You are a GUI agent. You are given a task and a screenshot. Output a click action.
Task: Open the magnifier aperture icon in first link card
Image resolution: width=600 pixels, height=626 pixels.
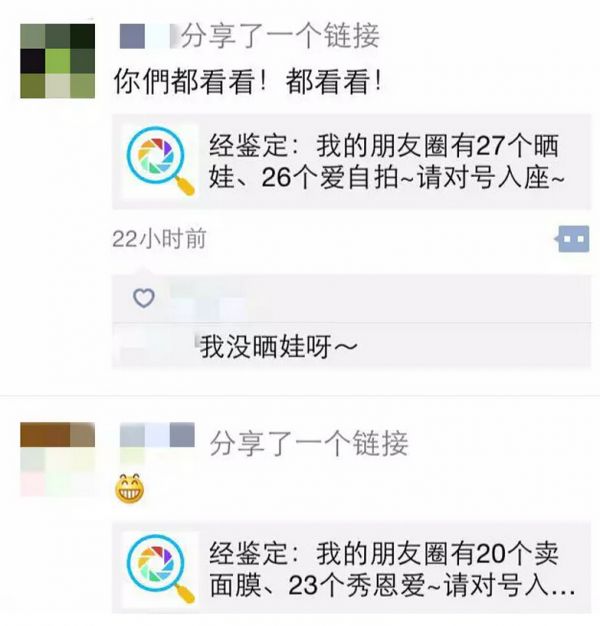point(160,160)
